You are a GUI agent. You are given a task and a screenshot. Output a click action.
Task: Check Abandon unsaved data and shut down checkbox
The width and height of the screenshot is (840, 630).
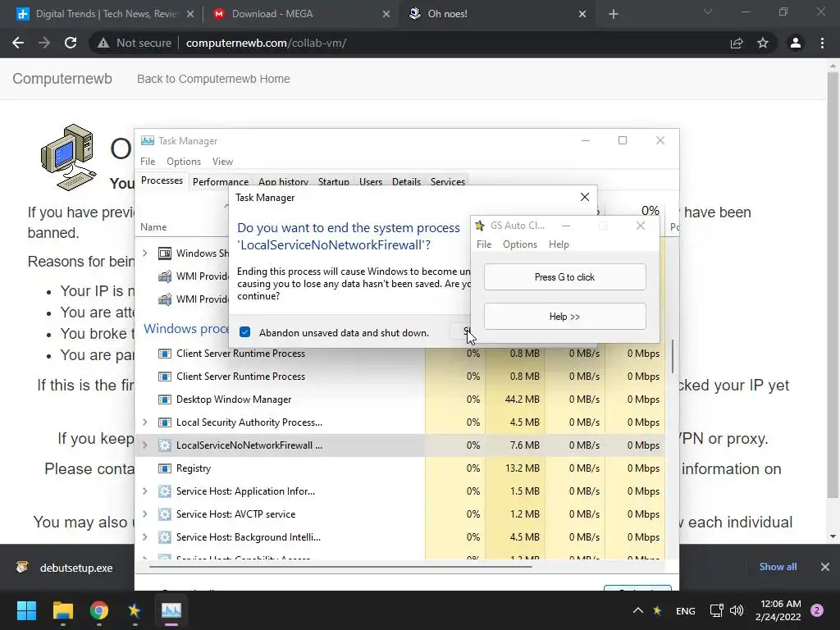(x=244, y=332)
